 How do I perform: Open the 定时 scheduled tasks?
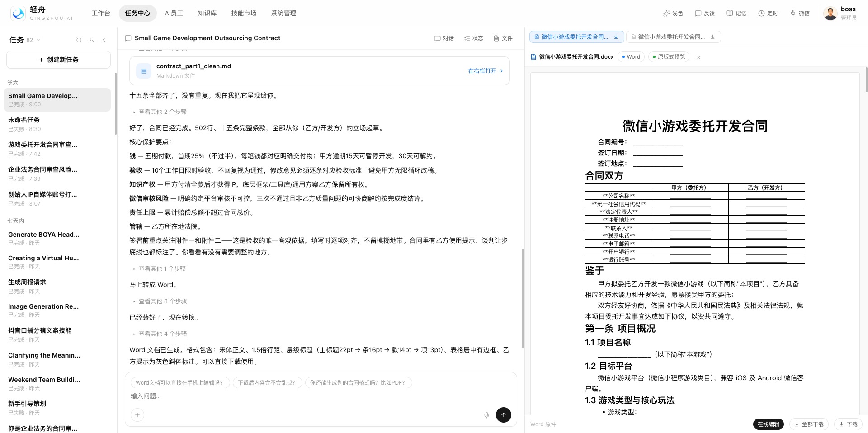(768, 14)
